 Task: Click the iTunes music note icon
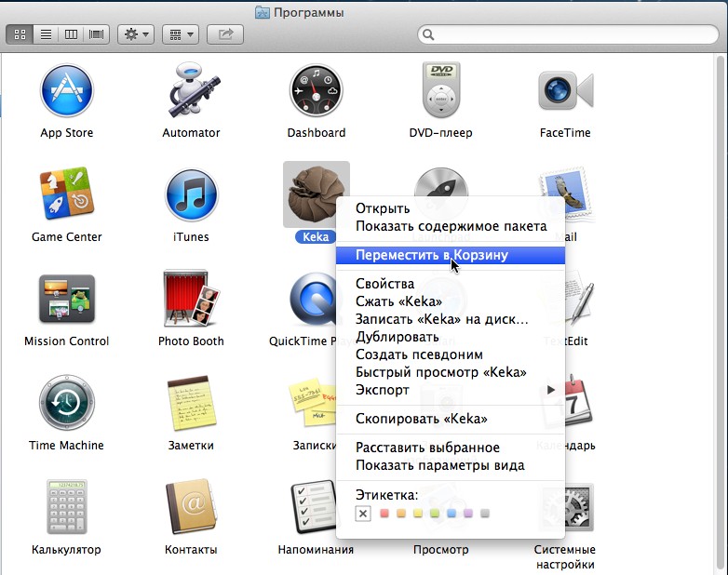191,194
